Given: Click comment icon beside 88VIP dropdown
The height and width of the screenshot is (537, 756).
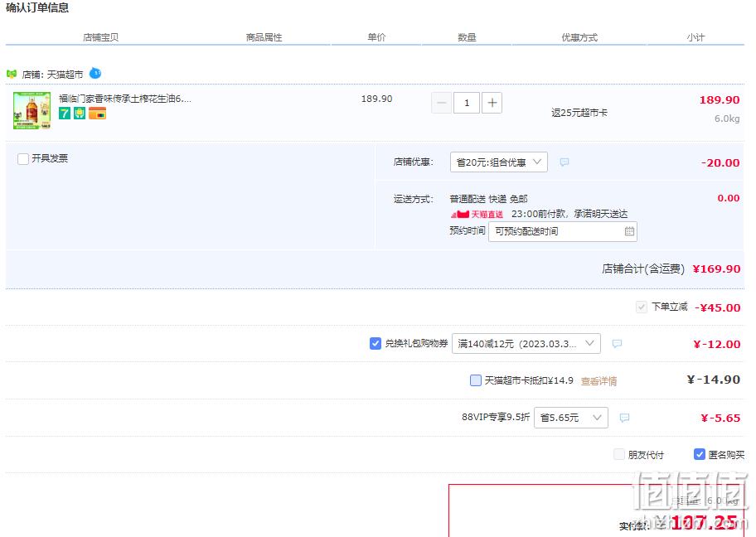Looking at the screenshot, I should click(x=624, y=418).
